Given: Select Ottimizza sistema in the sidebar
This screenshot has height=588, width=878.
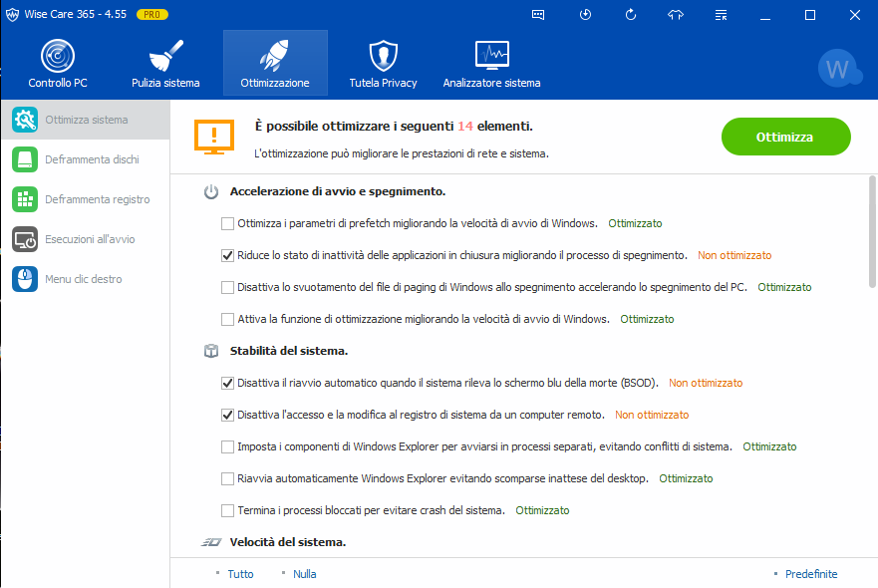Looking at the screenshot, I should (x=86, y=120).
